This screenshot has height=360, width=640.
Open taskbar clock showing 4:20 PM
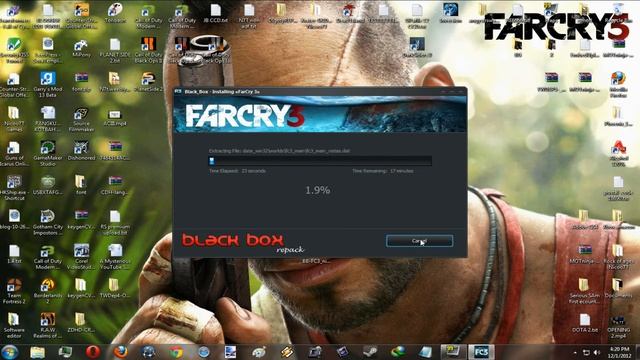click(620, 352)
